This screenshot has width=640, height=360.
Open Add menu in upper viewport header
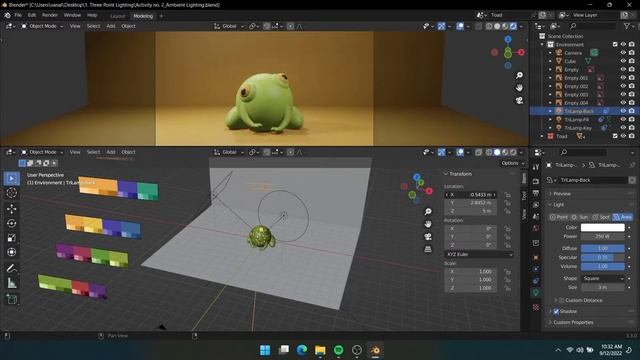111,26
